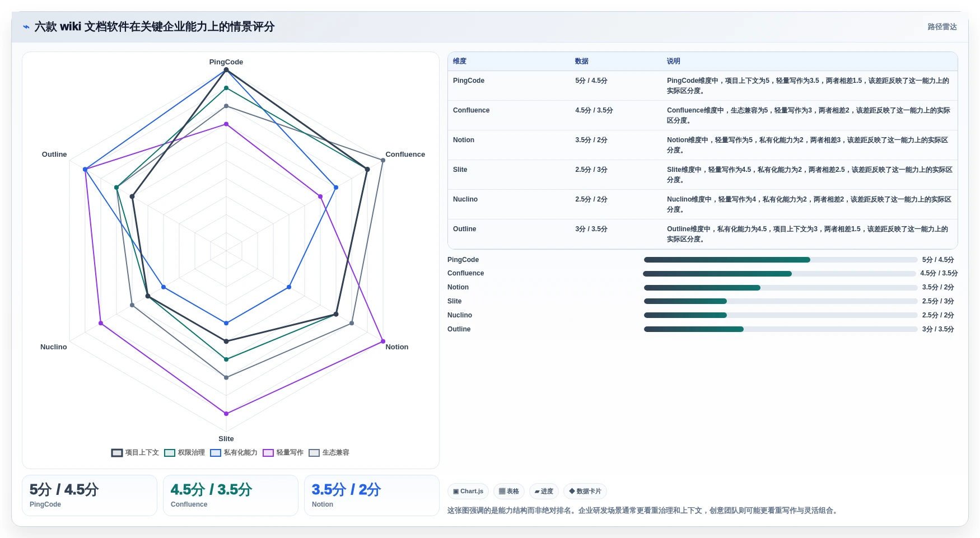Image resolution: width=980 pixels, height=538 pixels.
Task: Click the Nuclino radar axis label
Action: [54, 347]
